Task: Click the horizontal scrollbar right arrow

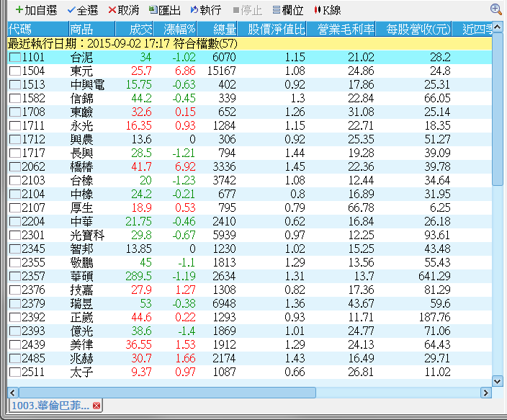Action: [x=485, y=393]
